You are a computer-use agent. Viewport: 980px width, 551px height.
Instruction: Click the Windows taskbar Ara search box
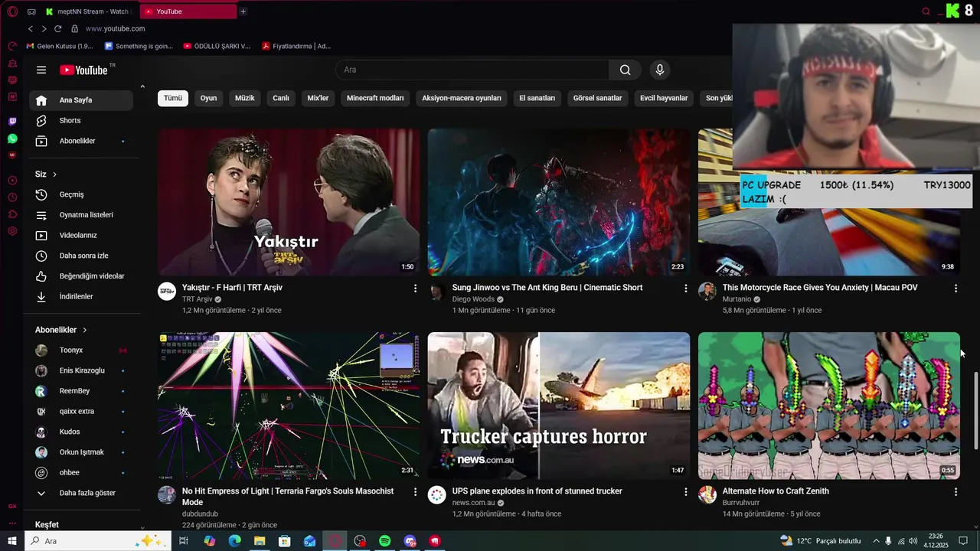click(97, 541)
